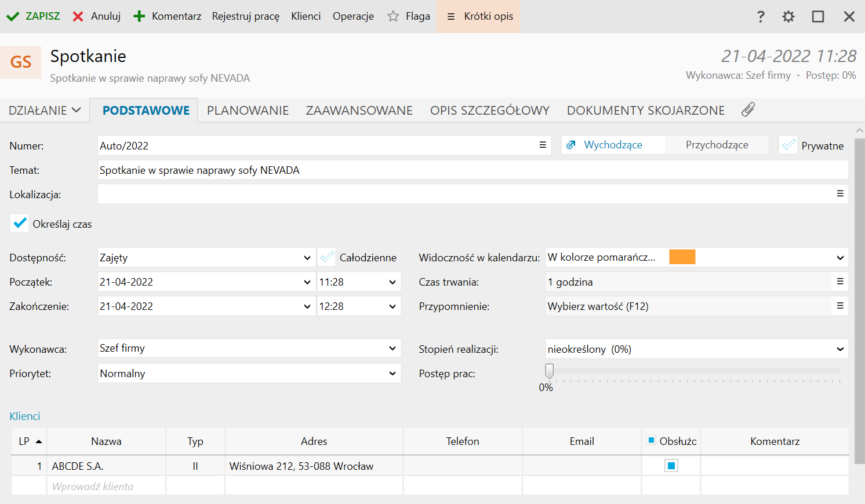Open the attachments paperclip tab icon

[748, 109]
